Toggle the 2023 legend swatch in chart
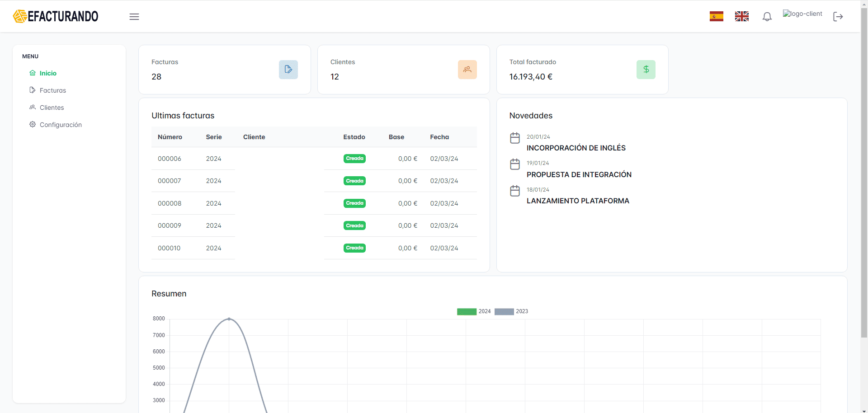 point(504,311)
